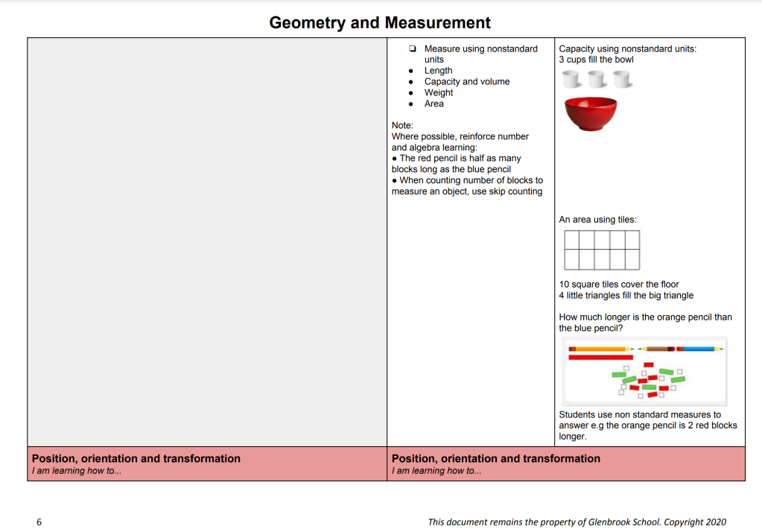This screenshot has width=762, height=532.
Task: Click the Glenbrook School copyright footer text
Action: click(x=577, y=522)
